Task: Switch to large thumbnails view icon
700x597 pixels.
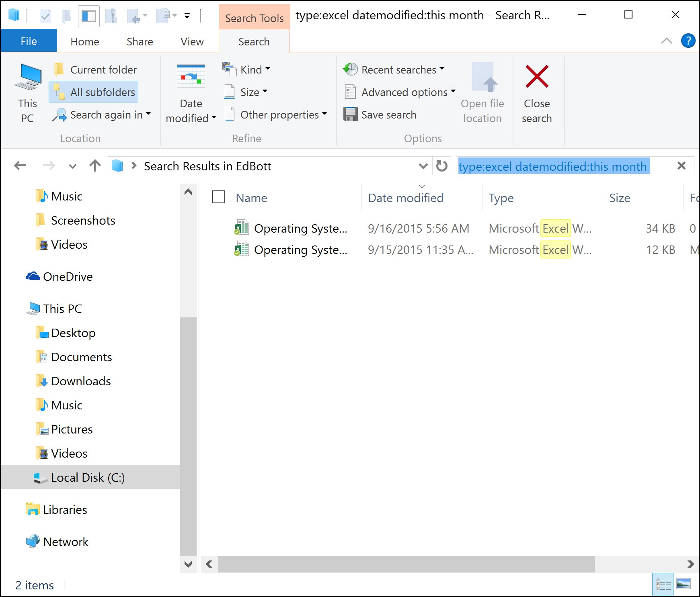Action: coord(683,584)
